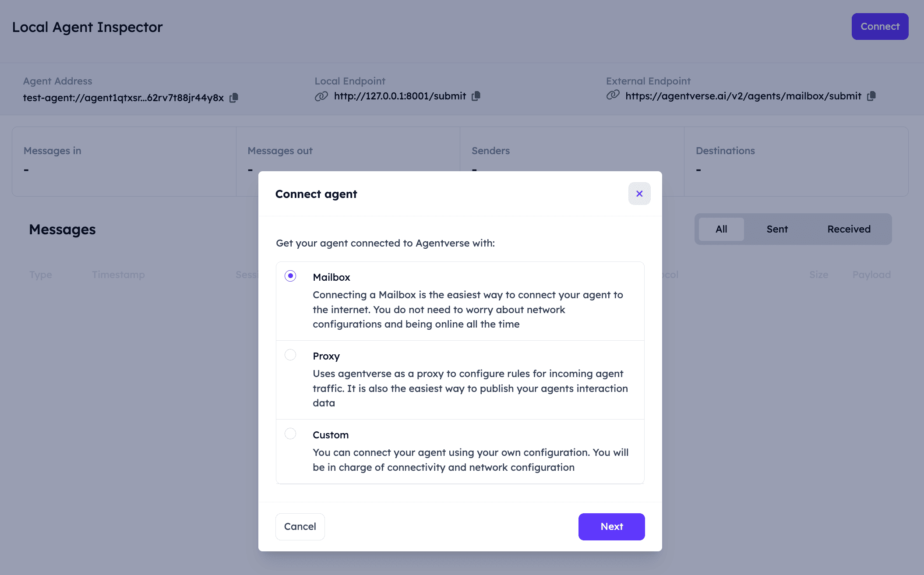Pick the Custom radio option

click(290, 434)
